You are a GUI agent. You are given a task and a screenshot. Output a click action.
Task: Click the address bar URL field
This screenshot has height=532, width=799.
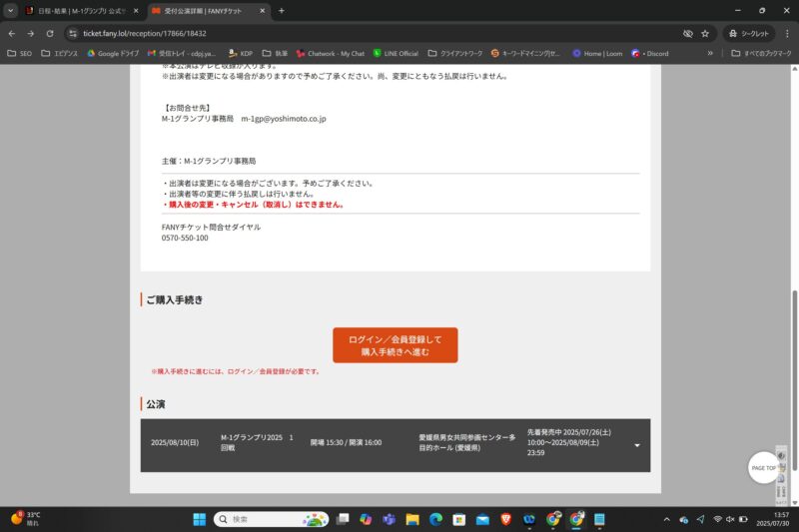[x=378, y=34]
